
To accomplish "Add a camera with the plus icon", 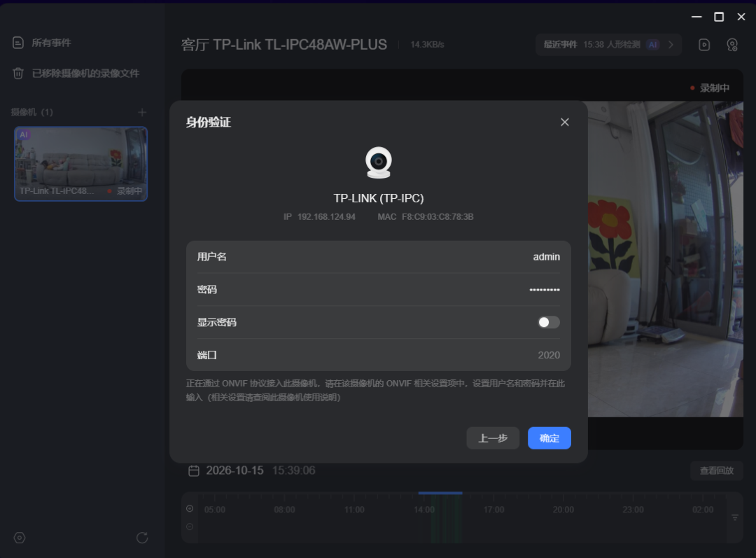I will tap(141, 113).
